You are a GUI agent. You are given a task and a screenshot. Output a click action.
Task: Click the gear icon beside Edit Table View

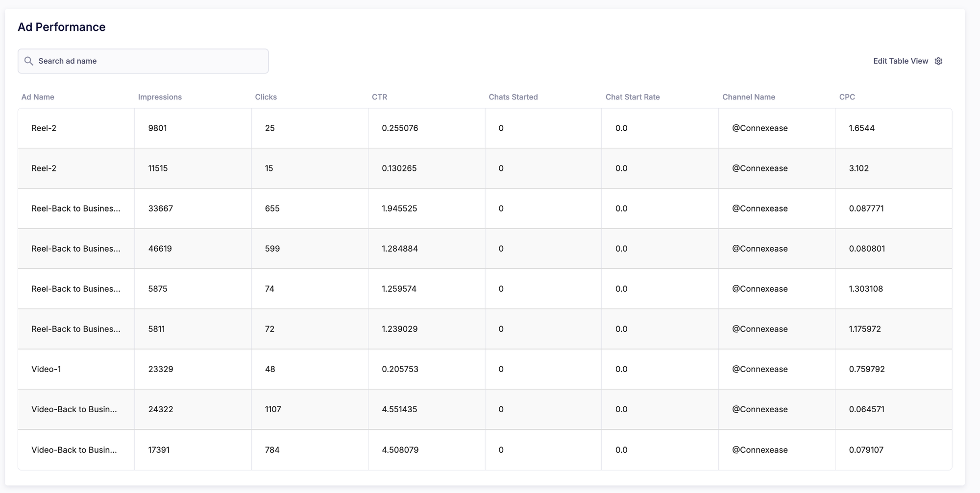click(x=938, y=61)
